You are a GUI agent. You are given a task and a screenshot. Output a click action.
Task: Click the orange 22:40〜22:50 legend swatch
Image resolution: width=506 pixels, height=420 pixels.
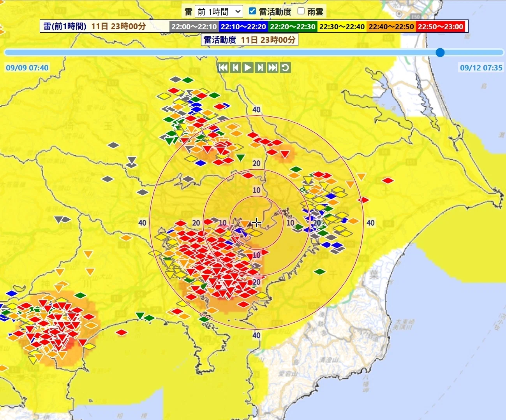pos(391,26)
